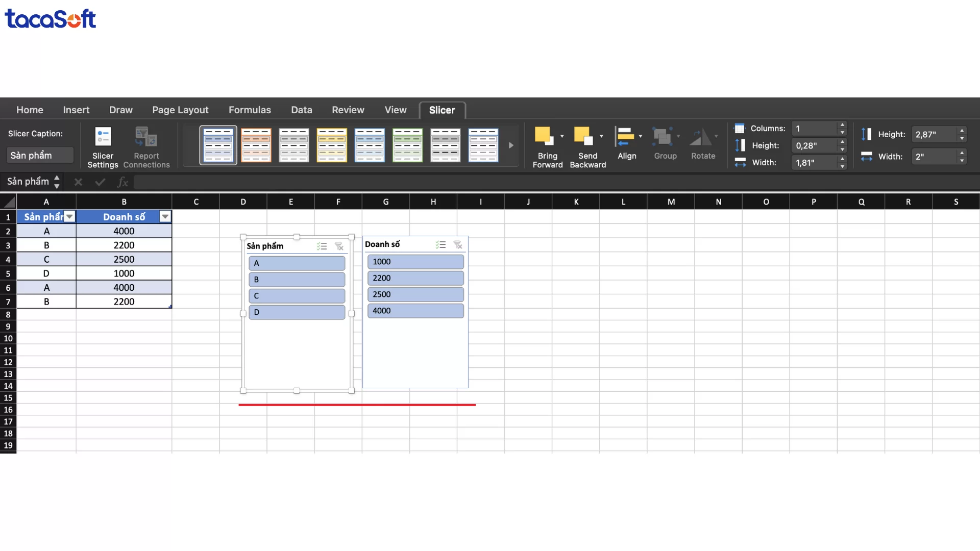Viewport: 980px width, 551px height.
Task: Toggle item C in the Sản phẩm slicer
Action: pyautogui.click(x=297, y=296)
